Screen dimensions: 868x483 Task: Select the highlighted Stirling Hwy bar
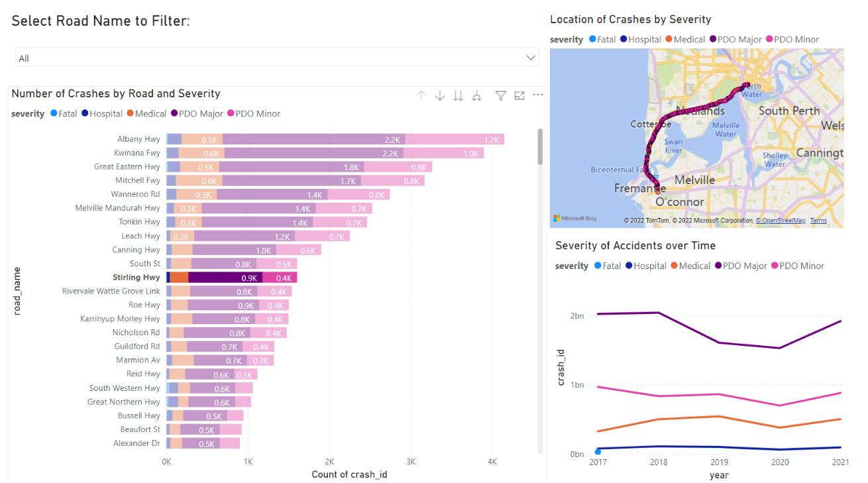point(232,277)
